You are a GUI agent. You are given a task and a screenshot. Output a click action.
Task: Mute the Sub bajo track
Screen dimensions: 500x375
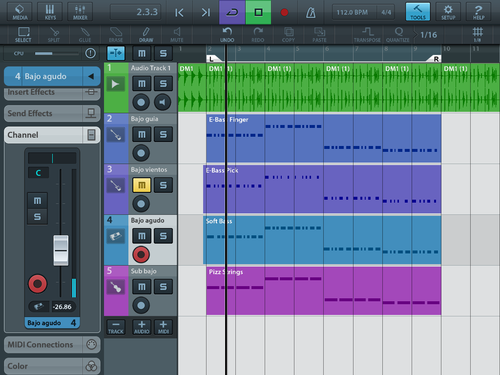pos(142,286)
